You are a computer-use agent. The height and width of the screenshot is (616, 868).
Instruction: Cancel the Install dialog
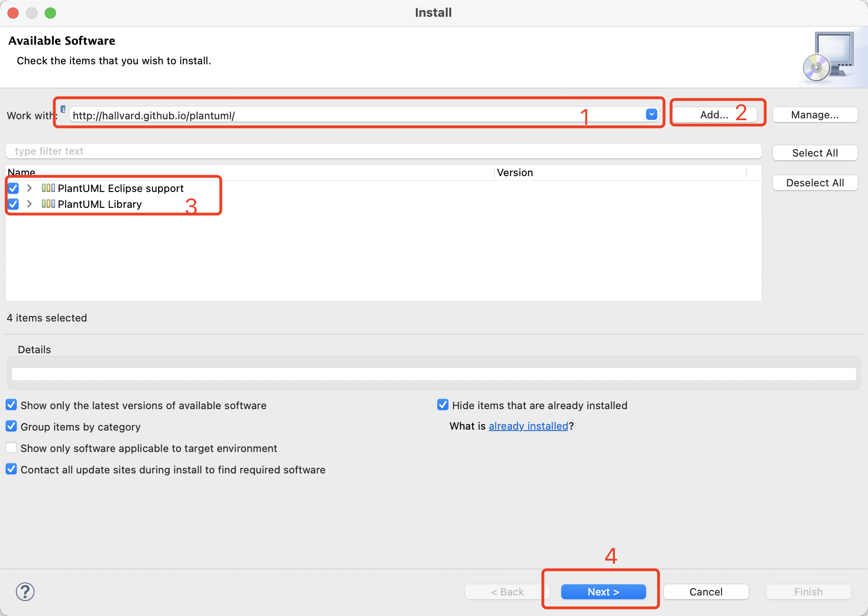pos(706,592)
